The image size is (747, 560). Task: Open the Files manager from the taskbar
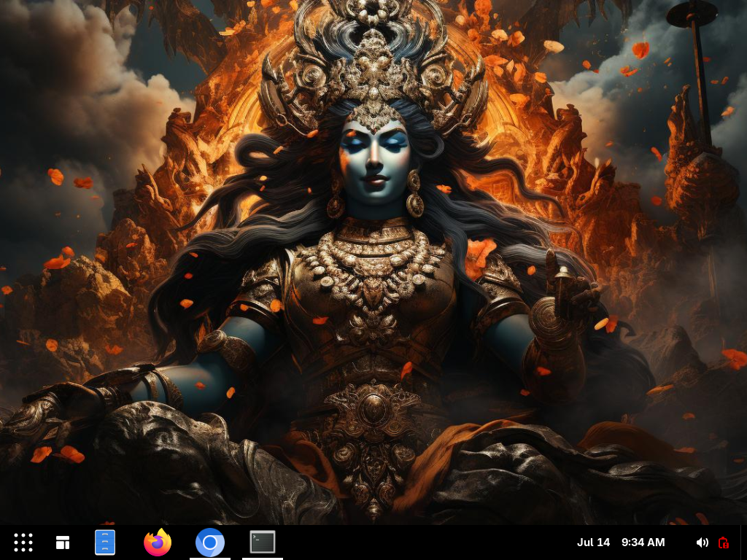click(105, 542)
